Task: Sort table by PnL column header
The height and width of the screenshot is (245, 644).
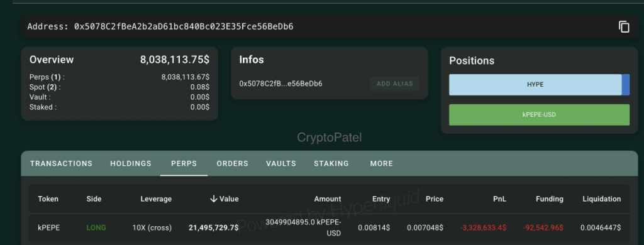Action: tap(499, 199)
